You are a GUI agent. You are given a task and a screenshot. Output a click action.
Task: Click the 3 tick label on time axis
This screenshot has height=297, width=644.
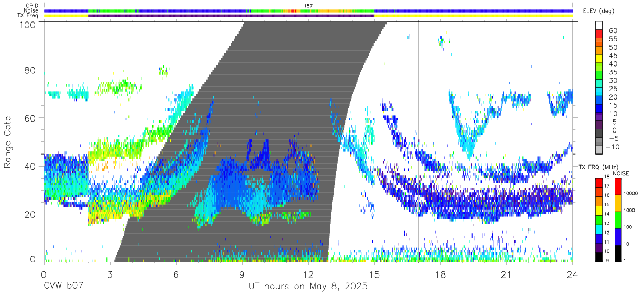point(110,275)
